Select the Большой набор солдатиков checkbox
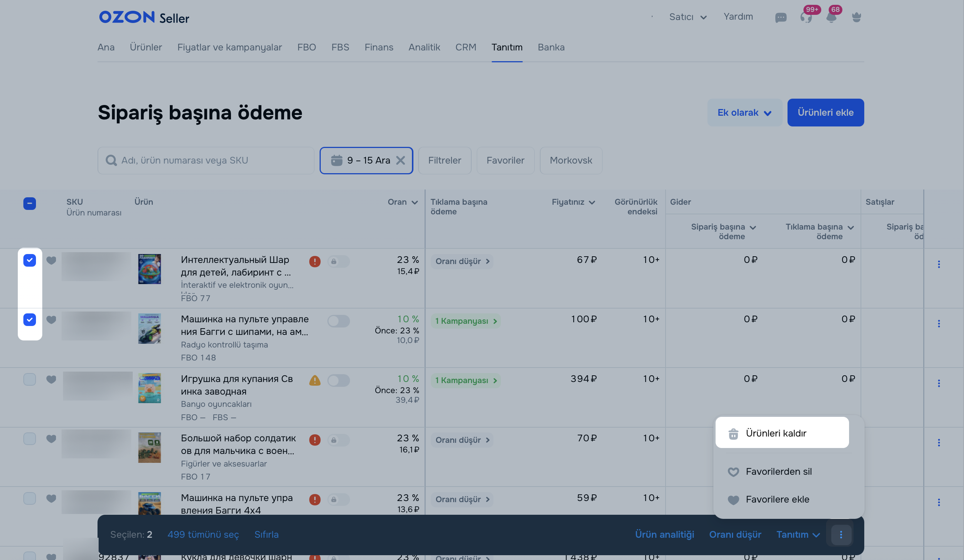Viewport: 964px width, 560px height. click(x=29, y=439)
